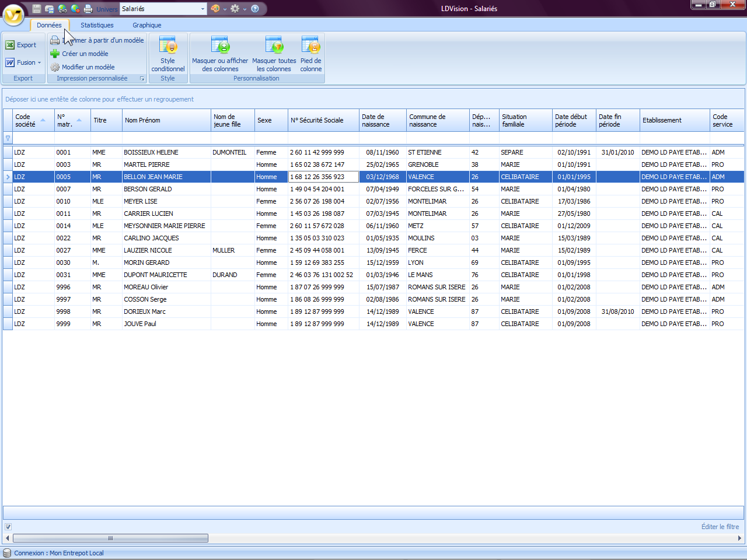
Task: Click the database connection icon in status bar
Action: [x=7, y=553]
